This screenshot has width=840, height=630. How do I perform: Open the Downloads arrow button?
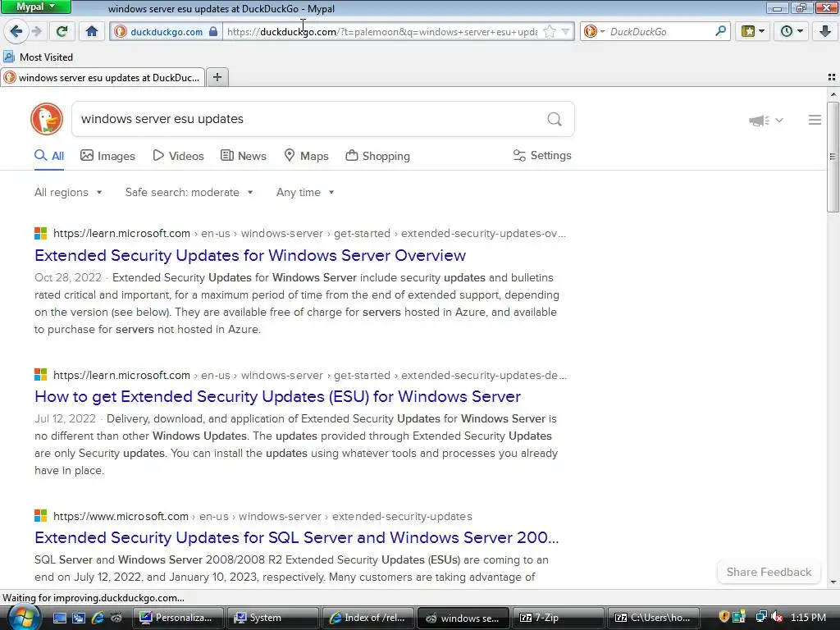(825, 31)
